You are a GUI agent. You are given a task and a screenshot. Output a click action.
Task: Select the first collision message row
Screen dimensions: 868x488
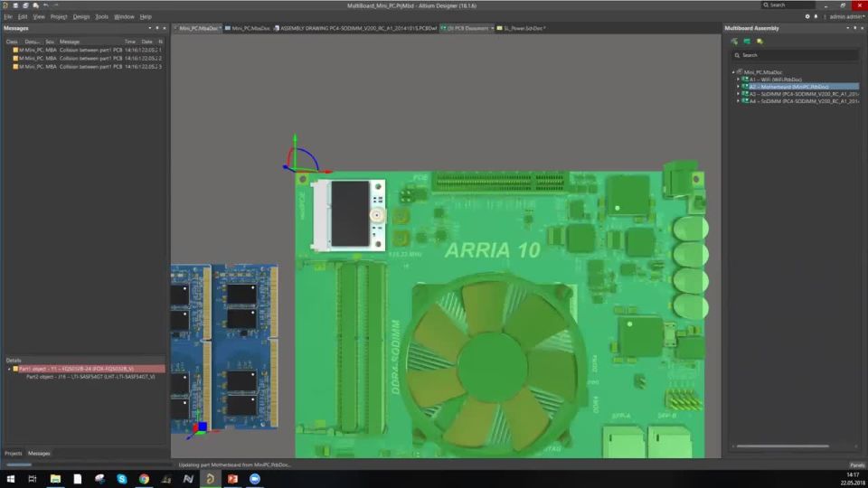[85, 50]
